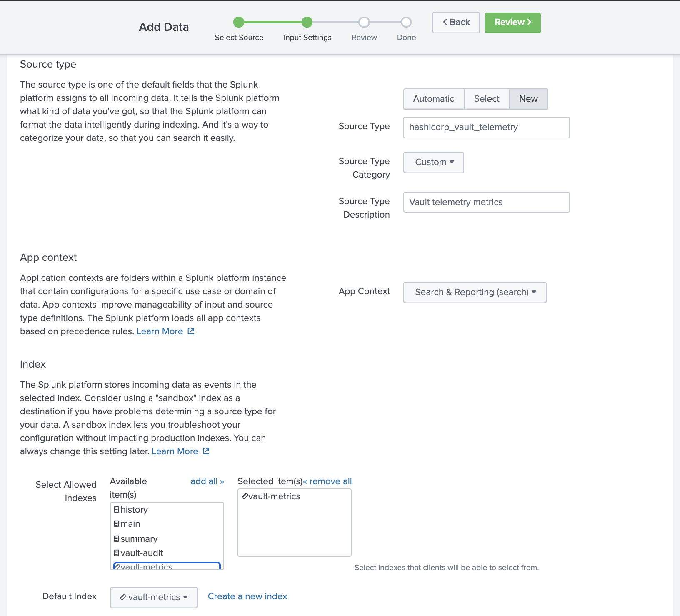Click the index icon beside vault-audit
The width and height of the screenshot is (680, 616).
coord(116,553)
